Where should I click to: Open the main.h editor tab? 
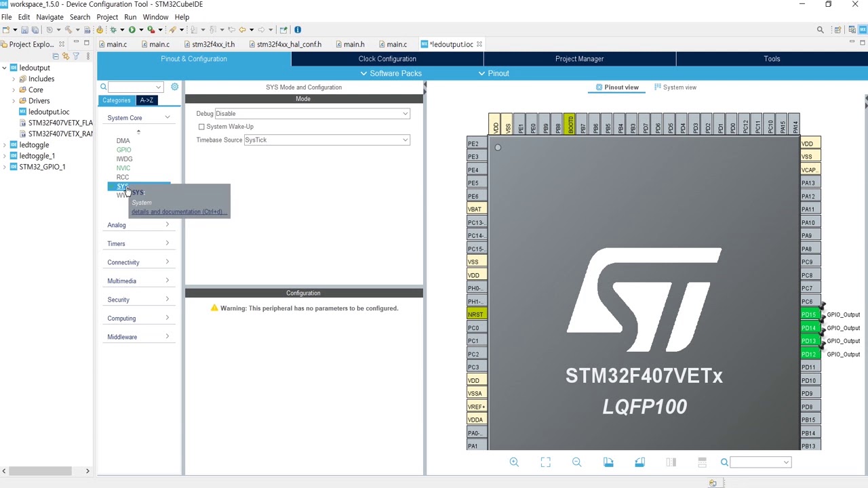click(349, 44)
